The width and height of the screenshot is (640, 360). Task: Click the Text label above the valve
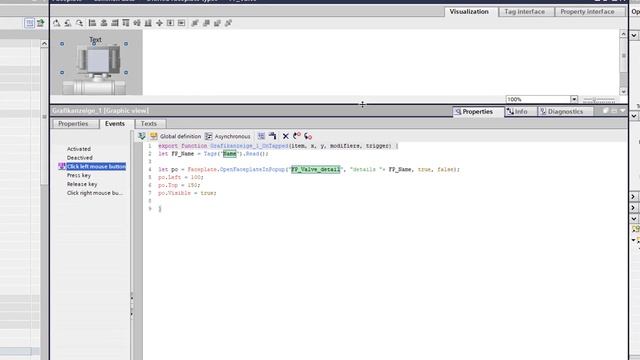point(96,40)
